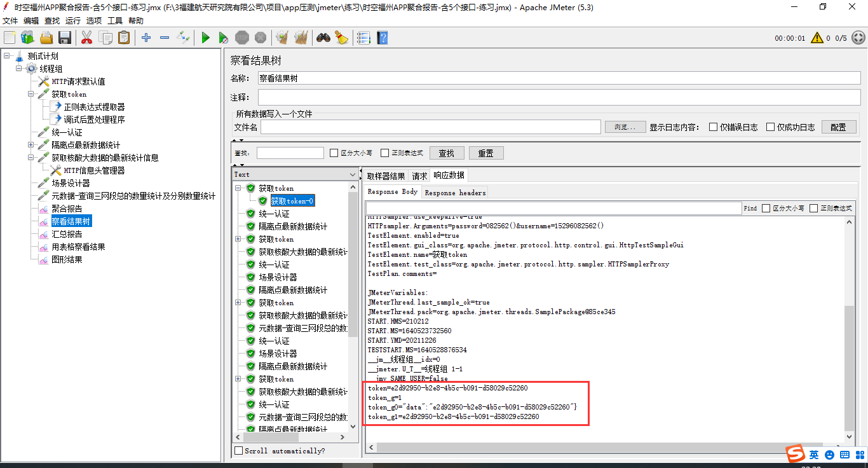
Task: Collapse 获取token in the test plan tree
Action: (x=31, y=94)
